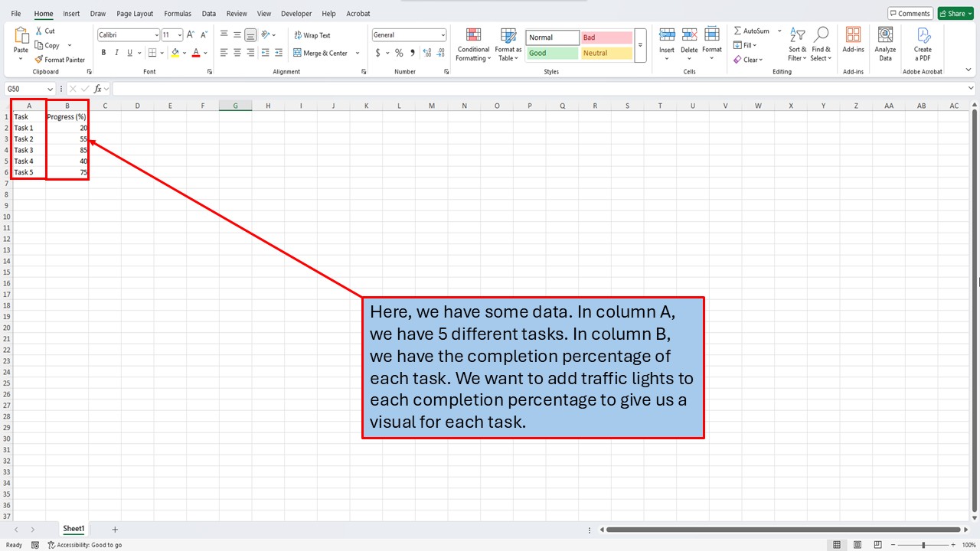
Task: Open the Number Format dropdown
Action: pyautogui.click(x=443, y=34)
